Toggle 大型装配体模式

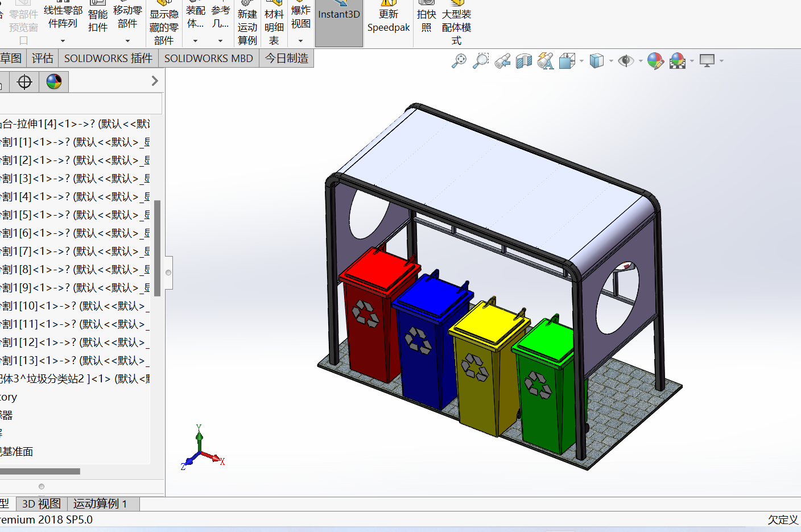pyautogui.click(x=456, y=23)
